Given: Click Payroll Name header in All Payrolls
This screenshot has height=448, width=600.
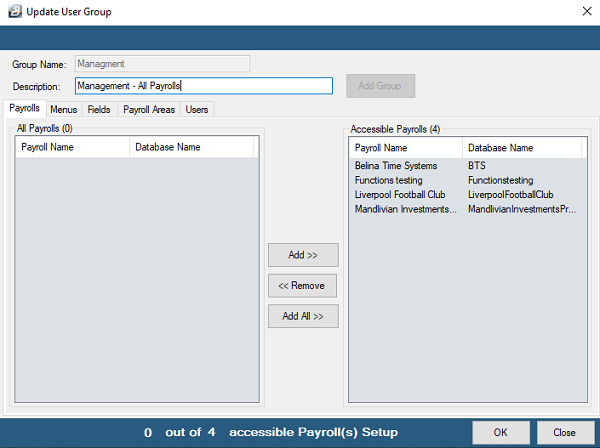Looking at the screenshot, I should coord(72,147).
